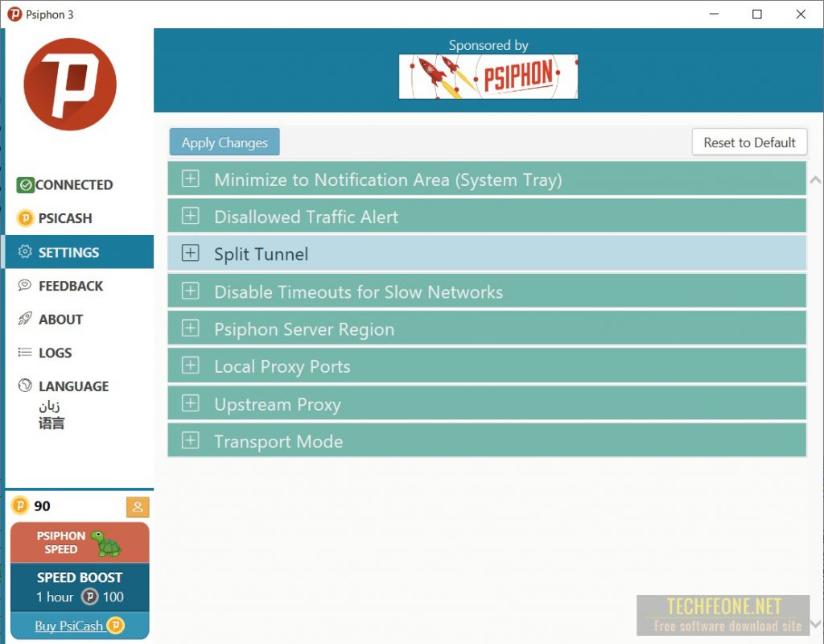Open the LANGUAGE tab
The width and height of the screenshot is (824, 644).
coord(80,386)
